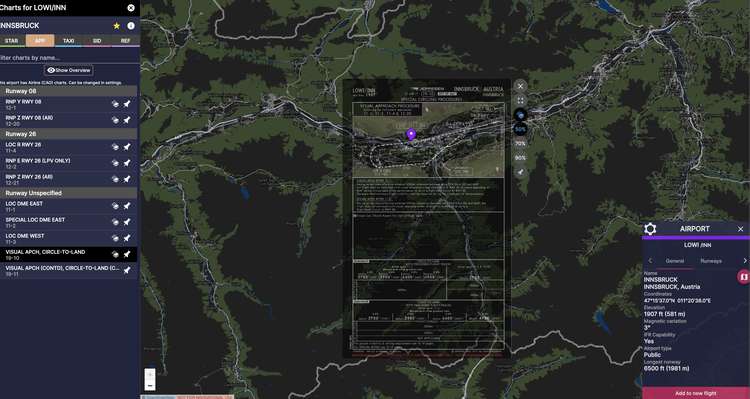Viewport: 750px width, 399px height.
Task: Pin the VISUAL APCH, CIRCLE-TO-LAND 19-10 chart
Action: coord(127,254)
